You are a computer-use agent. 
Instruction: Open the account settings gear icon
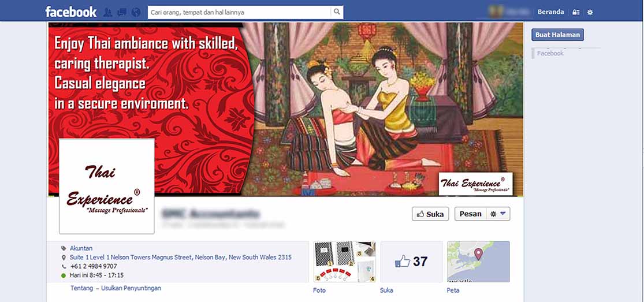590,12
